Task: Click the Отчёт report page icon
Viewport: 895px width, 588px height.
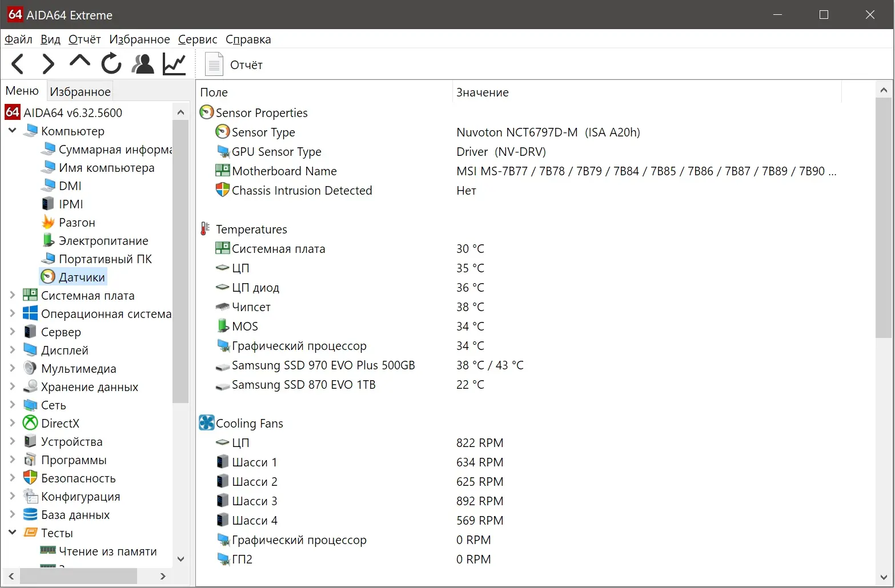Action: [214, 64]
